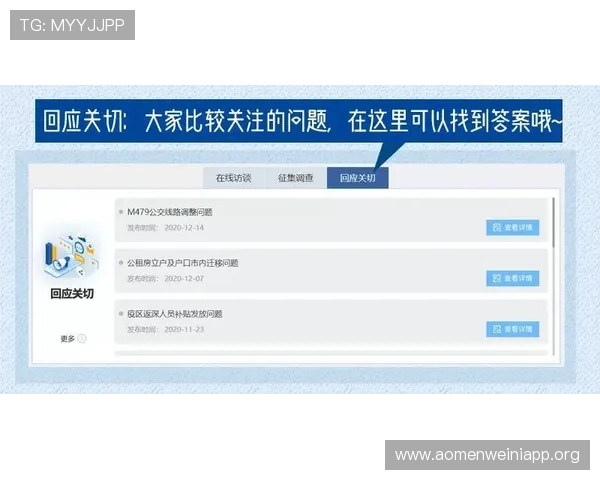600x480 pixels.
Task: Click the 更多 link in left panel
Action: (x=68, y=339)
